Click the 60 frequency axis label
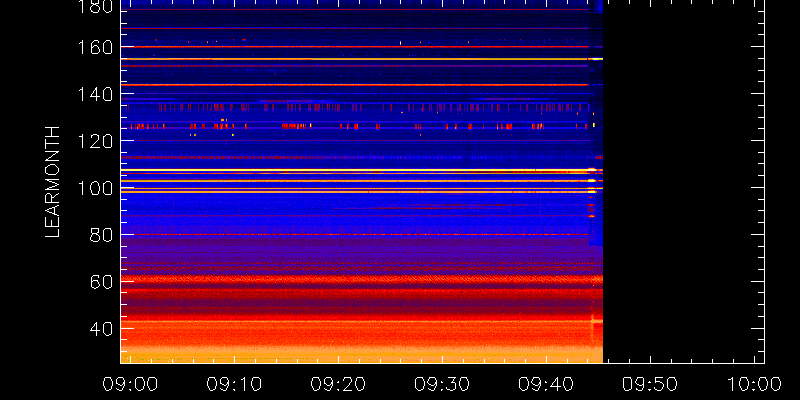Image resolution: width=800 pixels, height=400 pixels. [x=102, y=282]
